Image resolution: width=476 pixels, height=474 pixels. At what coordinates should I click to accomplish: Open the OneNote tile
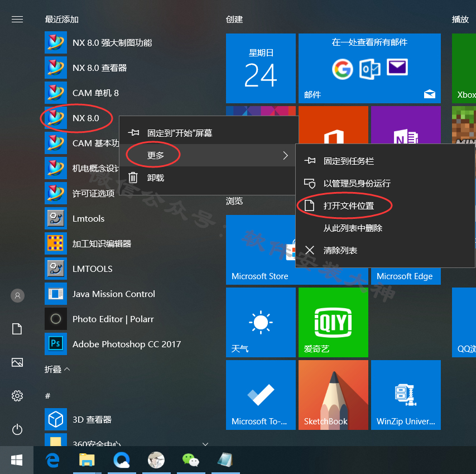[x=406, y=125]
